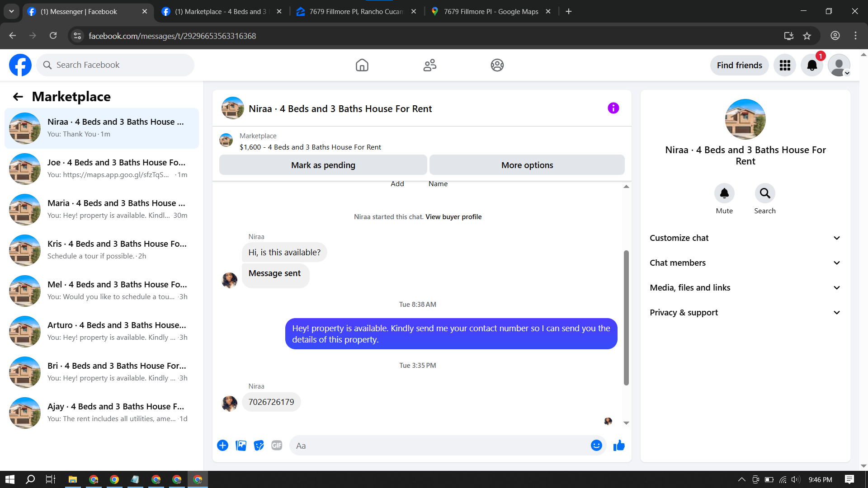Switch to the Google Maps browser tab
The image size is (868, 488).
(491, 11)
